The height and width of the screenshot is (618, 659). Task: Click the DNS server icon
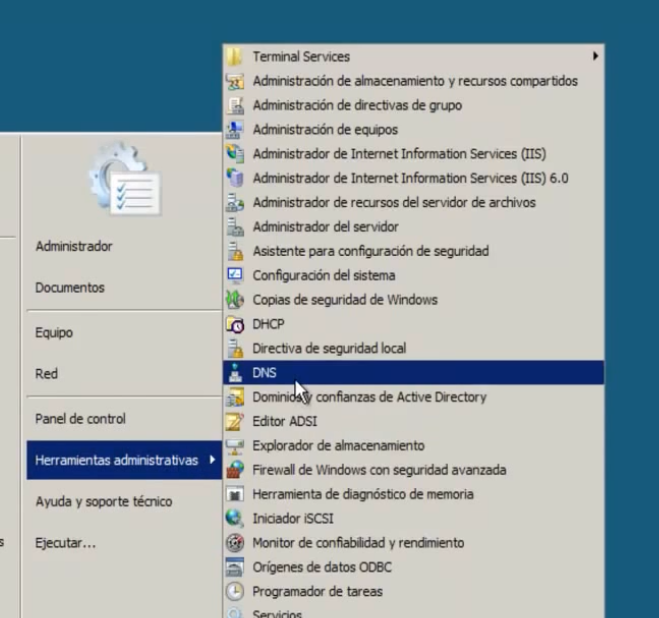click(x=235, y=372)
